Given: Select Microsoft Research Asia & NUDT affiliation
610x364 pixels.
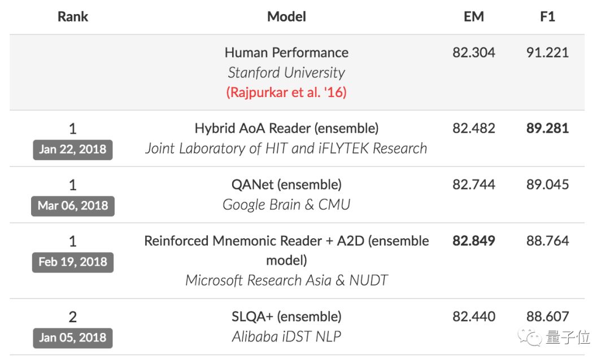Looking at the screenshot, I should pos(286,280).
